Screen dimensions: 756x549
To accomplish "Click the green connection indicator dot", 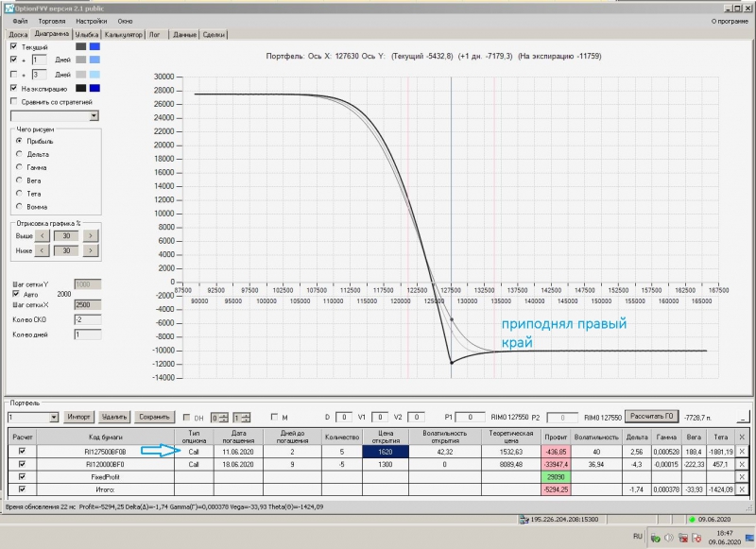I will click(692, 520).
